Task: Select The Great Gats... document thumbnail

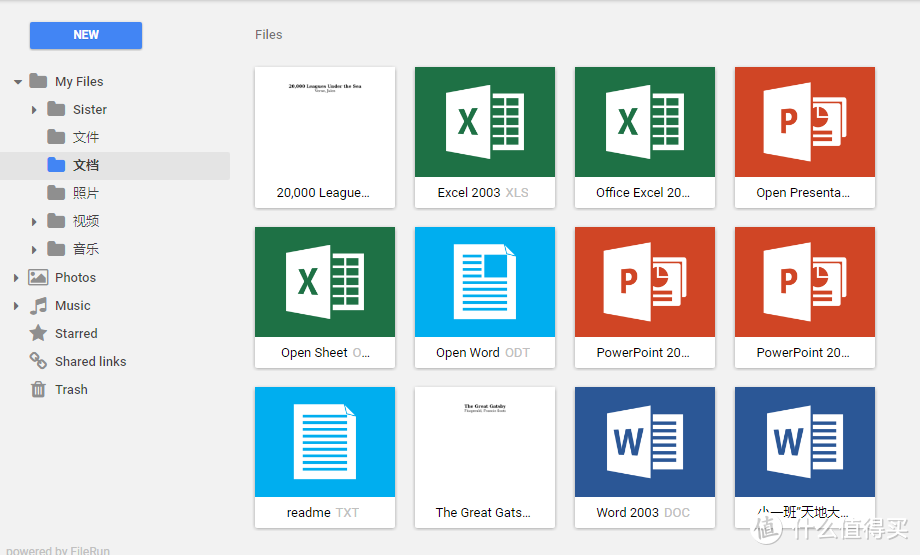Action: 485,442
